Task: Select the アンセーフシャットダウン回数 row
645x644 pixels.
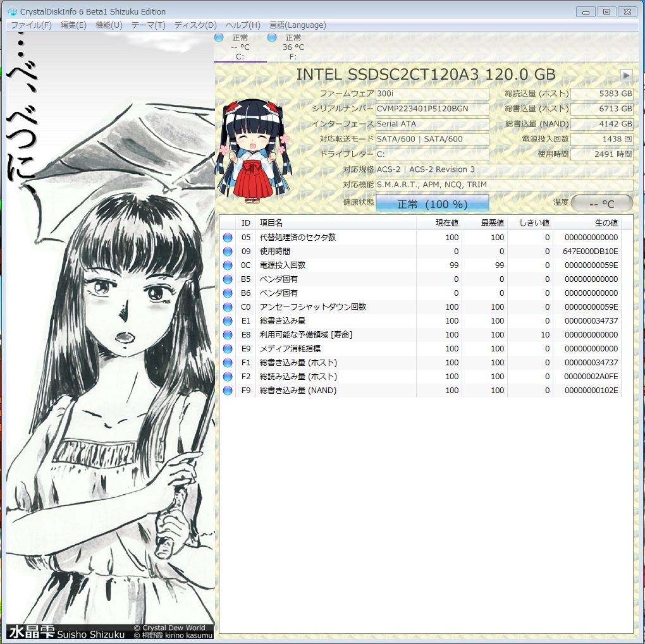Action: [421, 307]
